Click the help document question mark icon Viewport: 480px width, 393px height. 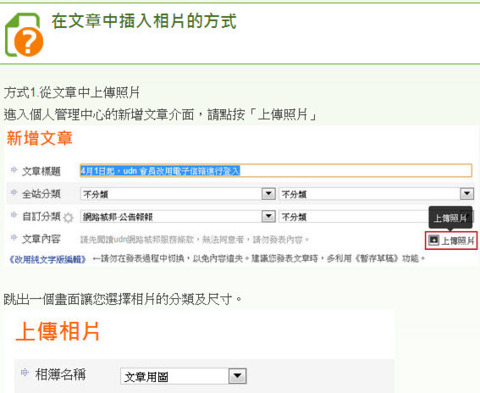pos(24,35)
